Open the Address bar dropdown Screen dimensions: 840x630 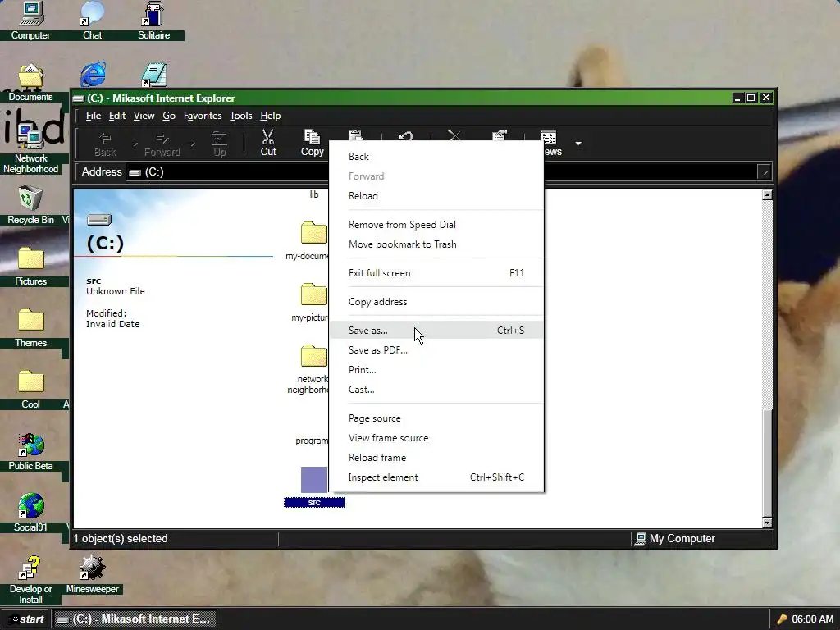click(x=765, y=172)
